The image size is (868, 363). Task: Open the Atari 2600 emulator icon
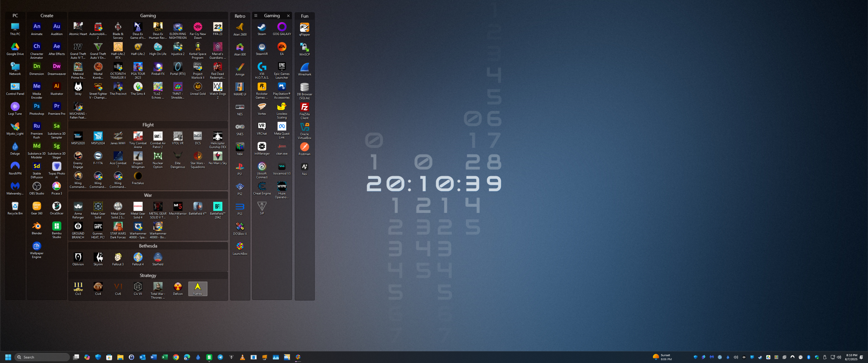tap(240, 29)
